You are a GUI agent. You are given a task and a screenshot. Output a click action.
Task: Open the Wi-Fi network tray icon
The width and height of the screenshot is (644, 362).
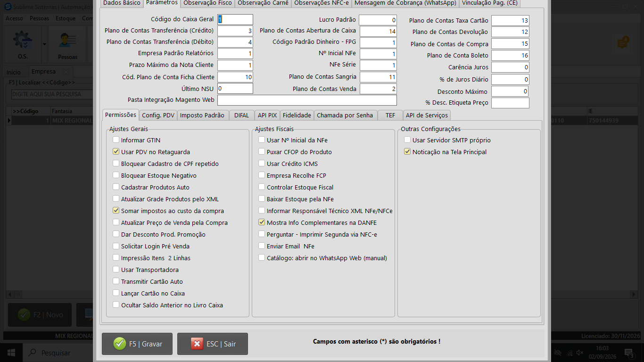tap(569, 353)
